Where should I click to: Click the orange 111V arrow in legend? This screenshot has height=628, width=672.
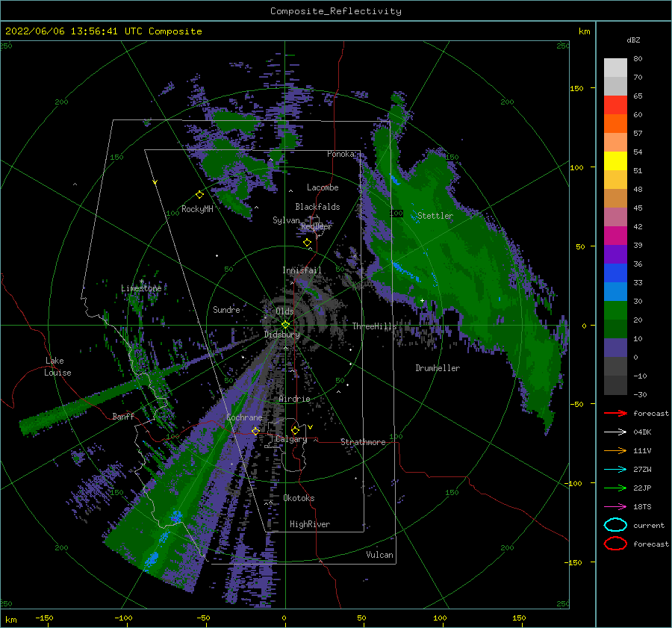(x=615, y=450)
